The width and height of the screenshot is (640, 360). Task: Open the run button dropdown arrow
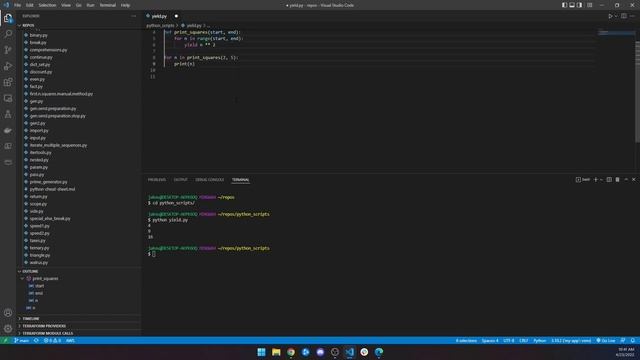click(616, 16)
